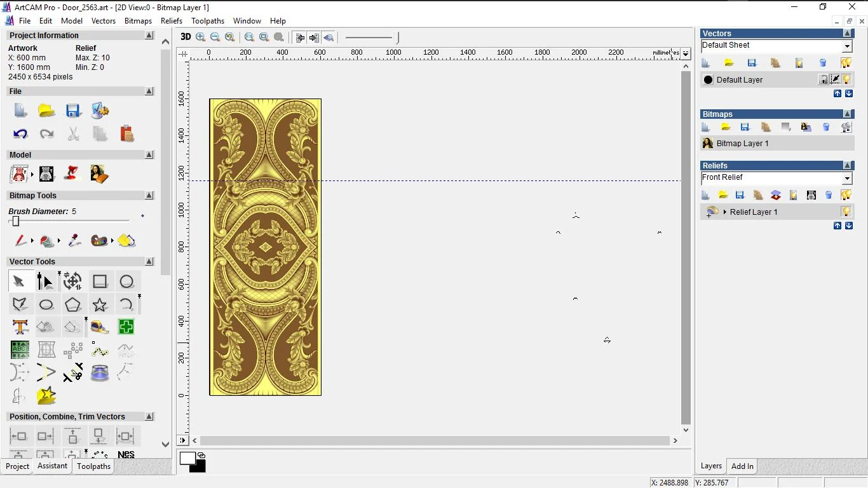Toggle the lock on Default Layer
Screen dimensions: 868x488
(824, 79)
